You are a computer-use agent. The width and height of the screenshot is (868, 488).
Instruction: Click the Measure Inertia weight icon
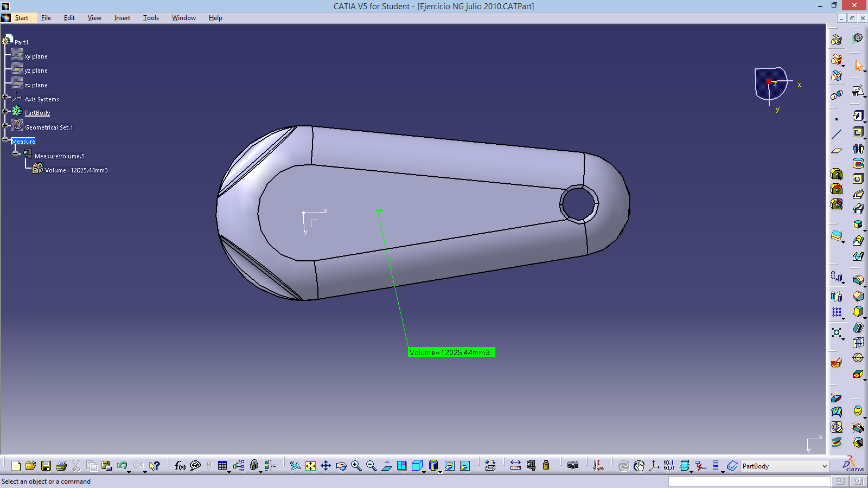[x=546, y=466]
